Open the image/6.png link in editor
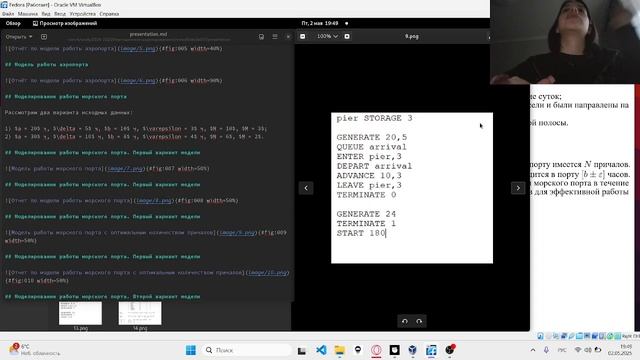Viewport: 640px width, 360px height. [138, 81]
